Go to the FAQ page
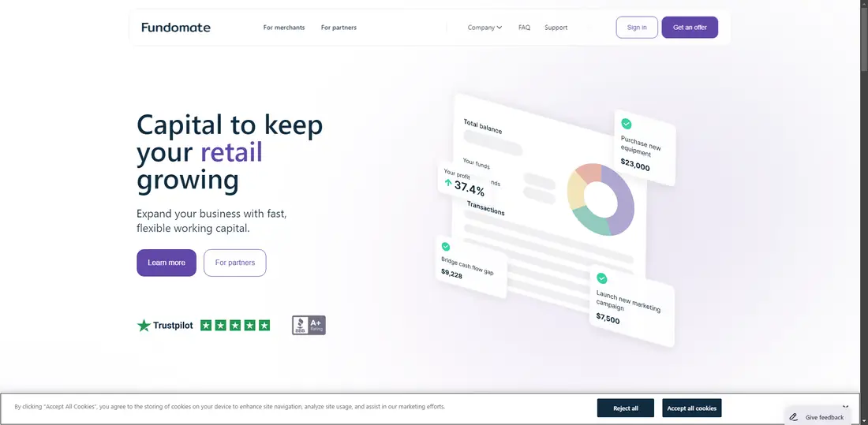868x425 pixels. 524,27
